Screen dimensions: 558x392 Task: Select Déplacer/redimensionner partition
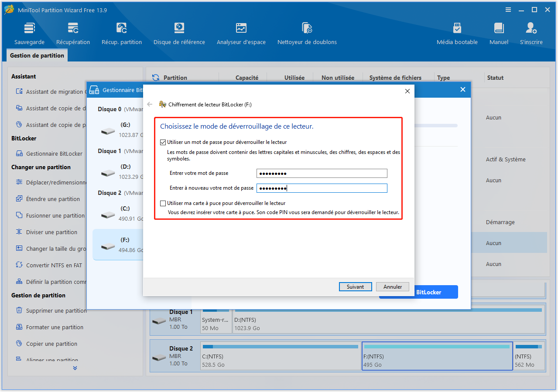click(x=51, y=182)
